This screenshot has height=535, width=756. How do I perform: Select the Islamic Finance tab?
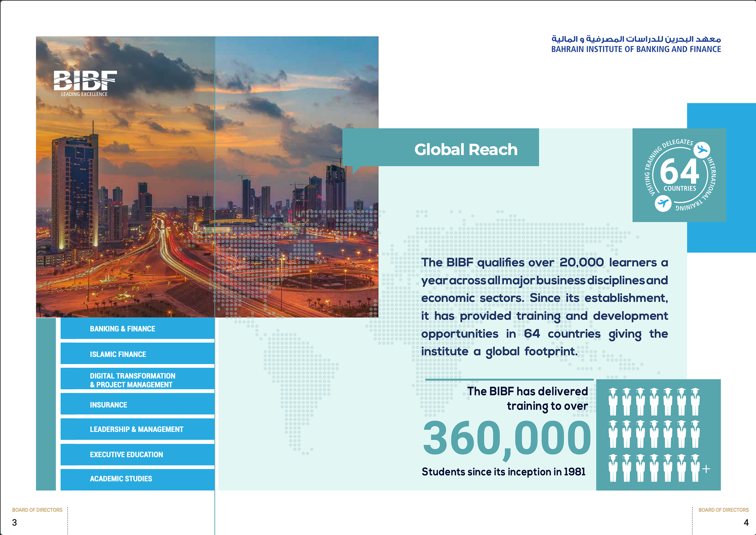tap(137, 354)
